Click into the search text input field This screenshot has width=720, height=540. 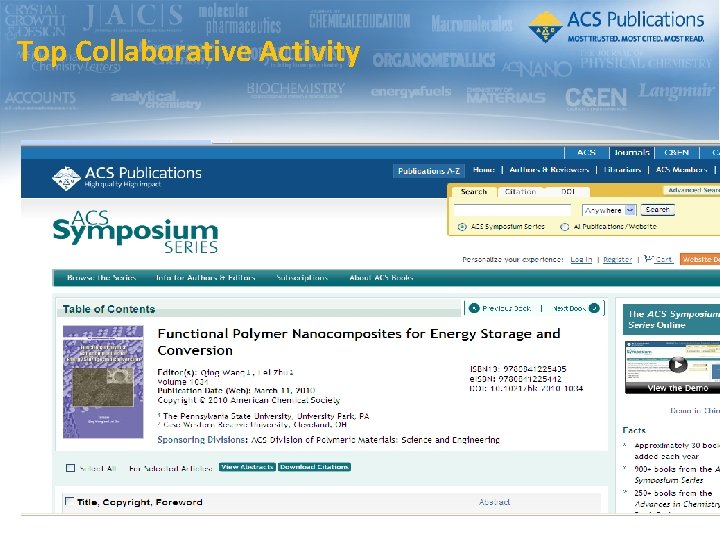click(512, 210)
